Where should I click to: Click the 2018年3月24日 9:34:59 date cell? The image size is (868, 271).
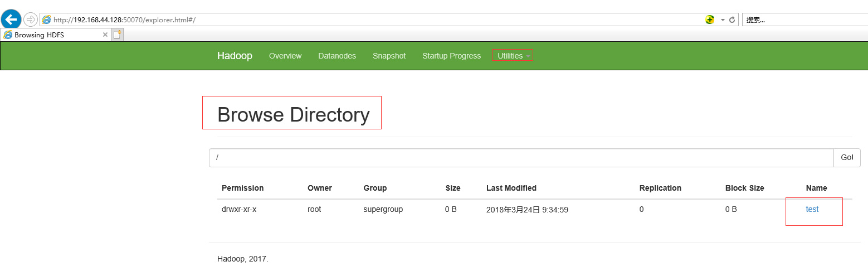(x=527, y=210)
